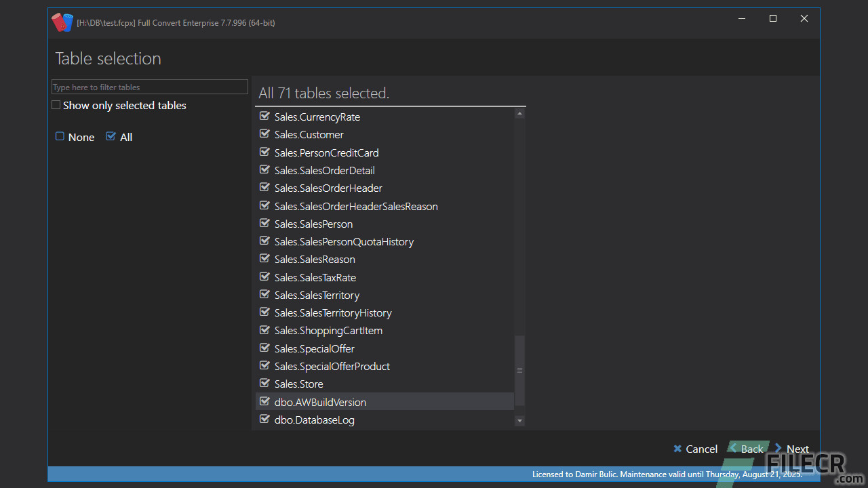
Task: Click the scrollbar up arrow icon
Action: pyautogui.click(x=519, y=113)
